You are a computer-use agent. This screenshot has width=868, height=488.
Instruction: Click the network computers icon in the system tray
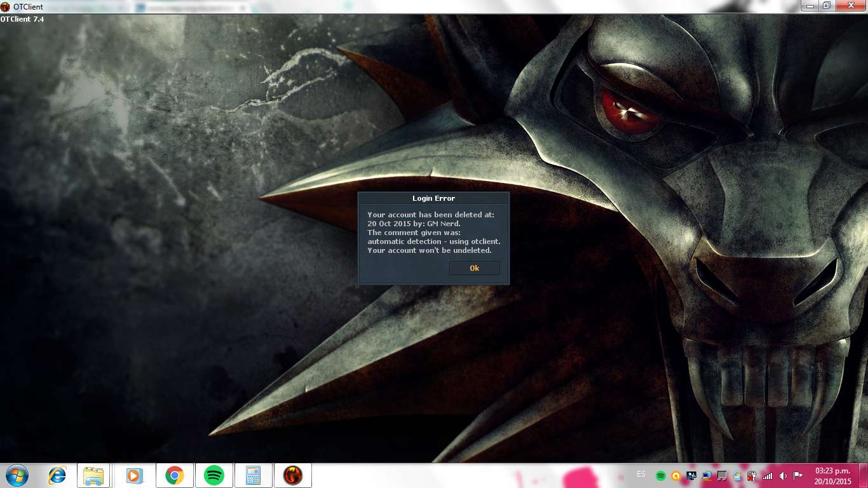click(x=707, y=476)
